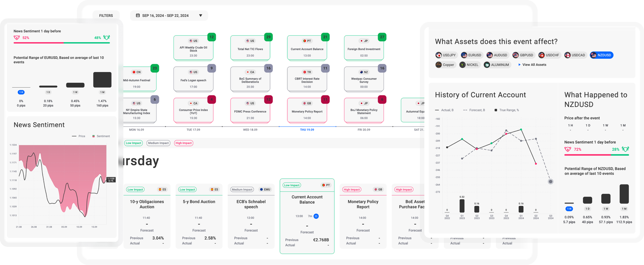The width and height of the screenshot is (644, 265).
Task: Toggle the High Impact filter chip
Action: 184,143
